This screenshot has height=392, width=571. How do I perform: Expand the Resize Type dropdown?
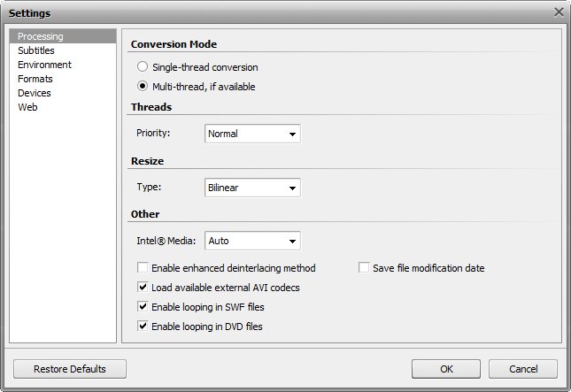pyautogui.click(x=252, y=188)
